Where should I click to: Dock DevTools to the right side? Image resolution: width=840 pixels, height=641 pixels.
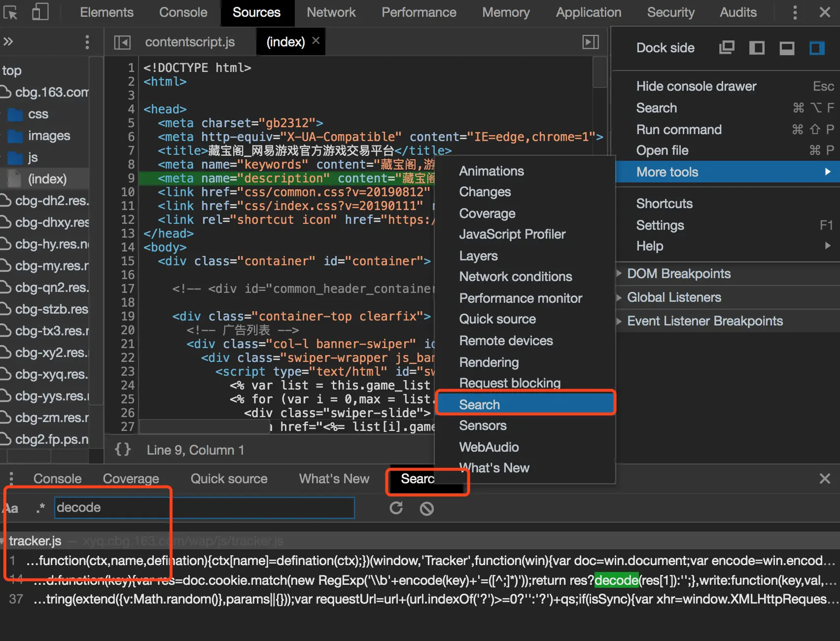817,48
